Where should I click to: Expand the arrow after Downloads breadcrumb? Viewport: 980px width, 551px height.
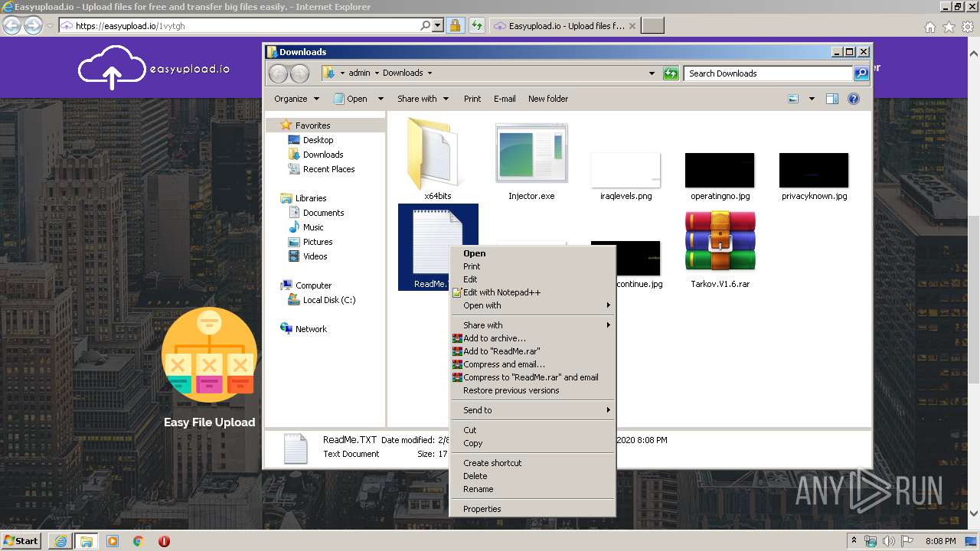coord(430,73)
